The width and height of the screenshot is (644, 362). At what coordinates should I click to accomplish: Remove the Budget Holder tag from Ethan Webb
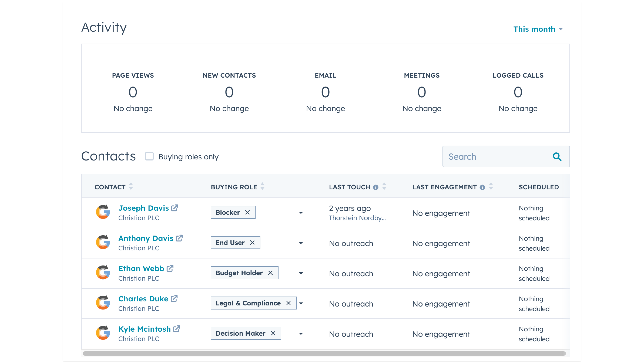pyautogui.click(x=270, y=273)
